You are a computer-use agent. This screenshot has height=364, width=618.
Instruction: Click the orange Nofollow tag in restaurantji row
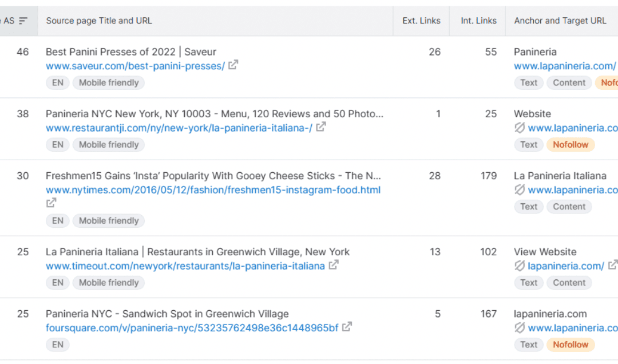tap(571, 145)
